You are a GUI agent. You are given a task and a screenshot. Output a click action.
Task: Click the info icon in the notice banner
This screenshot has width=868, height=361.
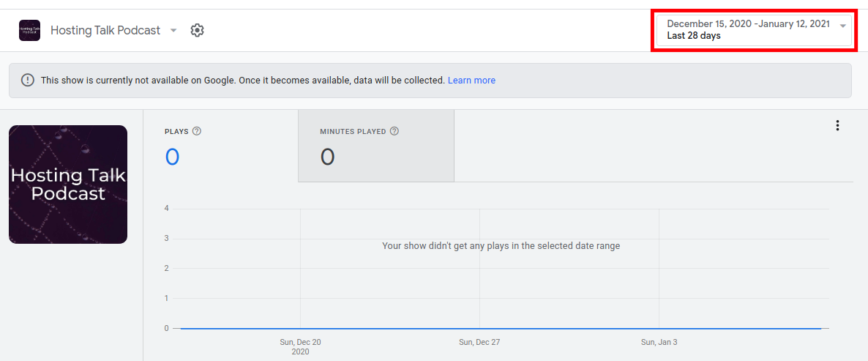pyautogui.click(x=28, y=81)
